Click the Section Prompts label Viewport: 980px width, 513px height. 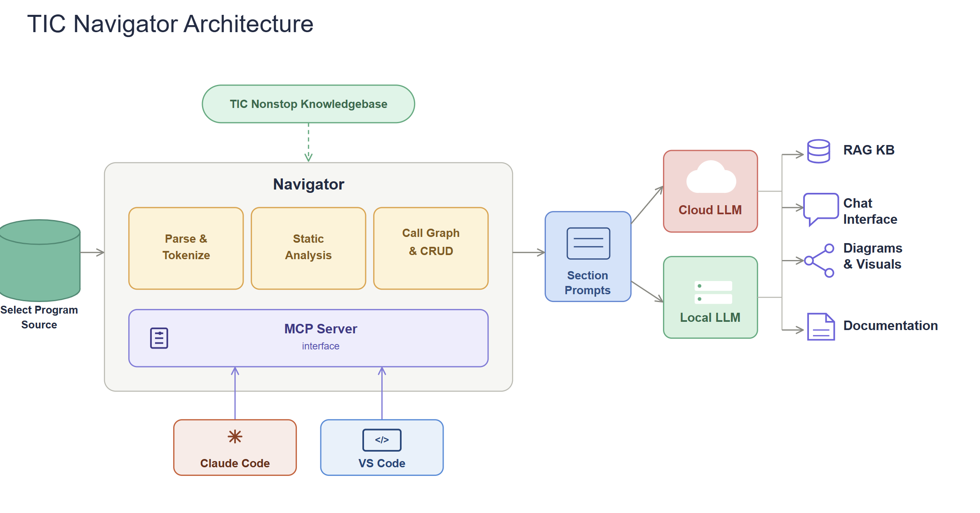[588, 283]
